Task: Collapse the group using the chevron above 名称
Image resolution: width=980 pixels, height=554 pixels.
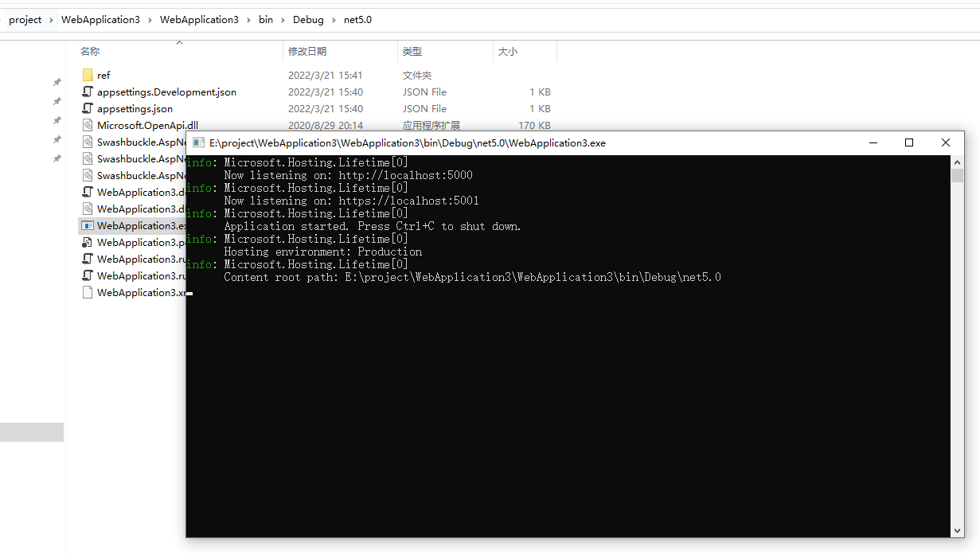Action: [x=179, y=43]
